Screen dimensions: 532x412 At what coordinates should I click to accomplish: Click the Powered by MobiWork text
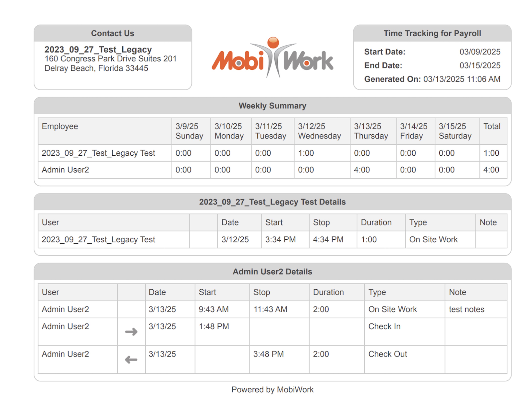272,389
